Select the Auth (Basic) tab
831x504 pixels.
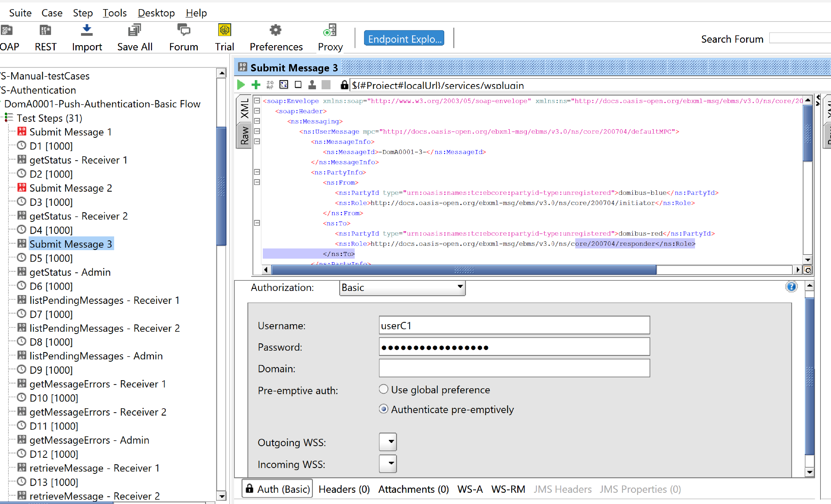277,489
